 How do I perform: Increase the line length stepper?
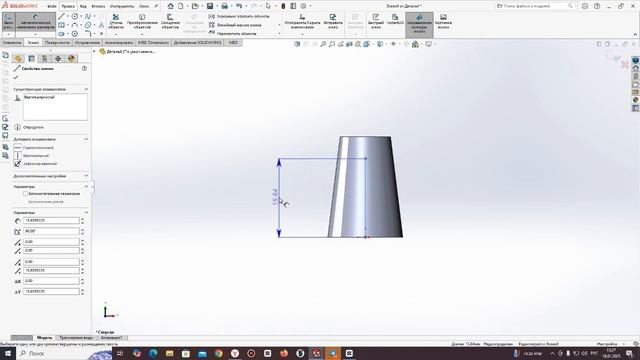82,219
